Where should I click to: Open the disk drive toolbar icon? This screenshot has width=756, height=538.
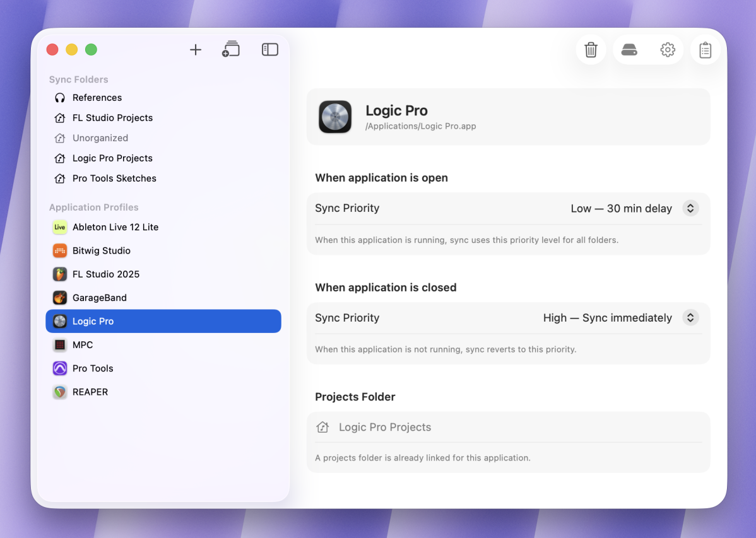(629, 50)
